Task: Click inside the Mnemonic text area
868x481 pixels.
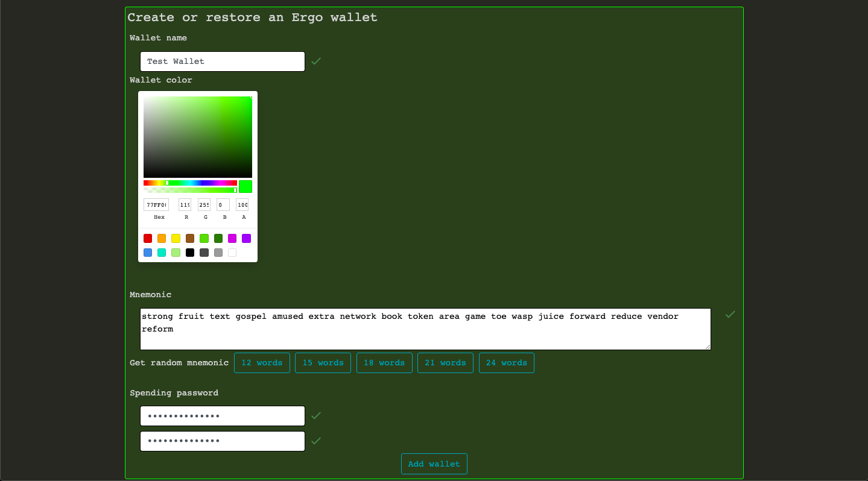Action: coord(425,329)
